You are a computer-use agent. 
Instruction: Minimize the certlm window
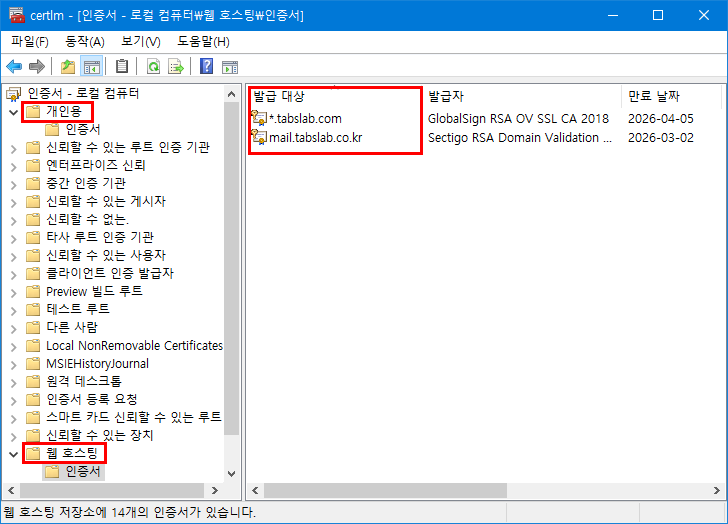tap(613, 15)
